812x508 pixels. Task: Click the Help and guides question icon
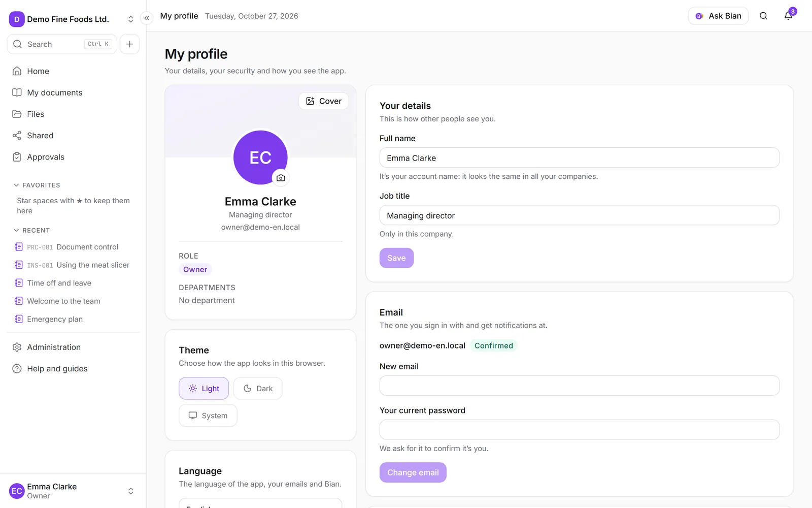[17, 369]
